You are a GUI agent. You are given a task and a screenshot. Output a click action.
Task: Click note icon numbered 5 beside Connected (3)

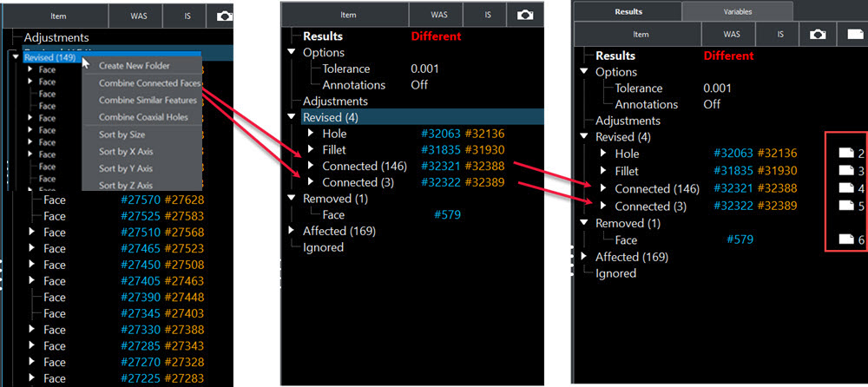(x=846, y=207)
